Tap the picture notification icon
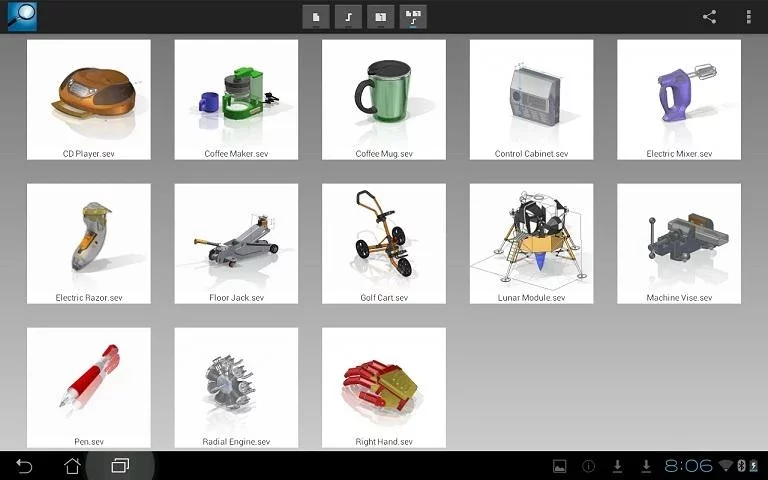Image resolution: width=768 pixels, height=480 pixels. pos(559,466)
